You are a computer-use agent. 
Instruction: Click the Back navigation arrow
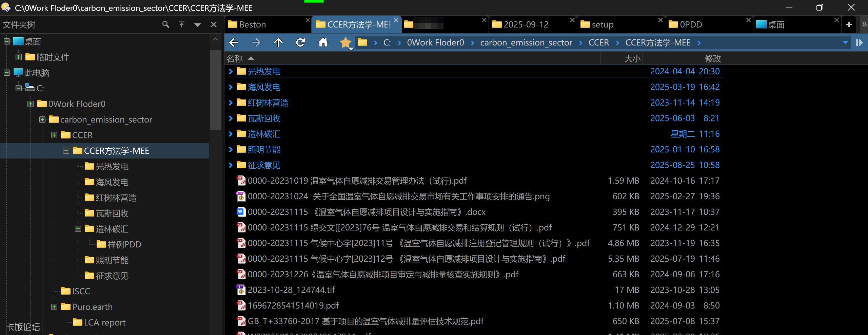tap(234, 42)
